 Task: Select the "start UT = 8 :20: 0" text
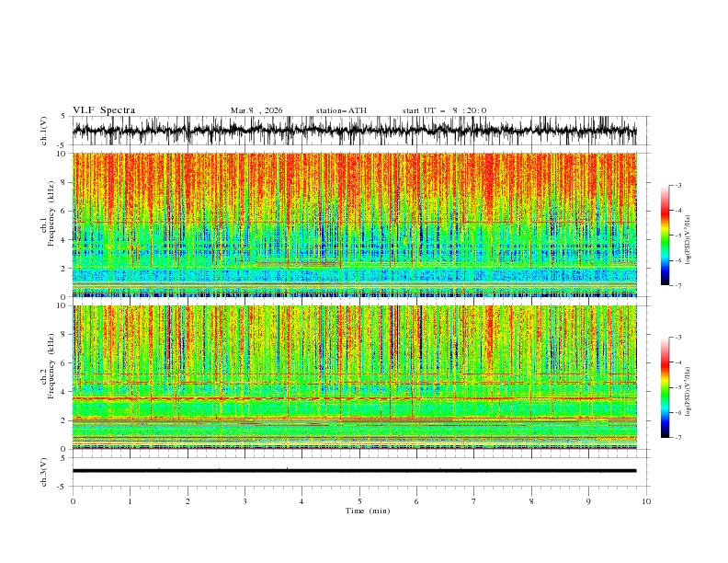coord(444,110)
